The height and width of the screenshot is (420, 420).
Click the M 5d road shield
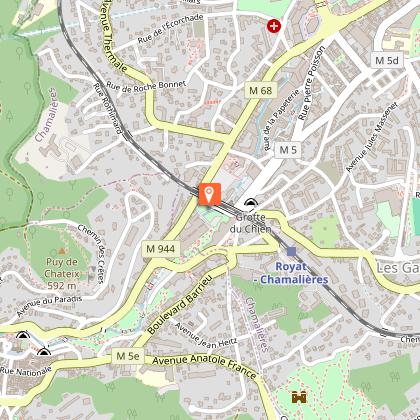387,60
